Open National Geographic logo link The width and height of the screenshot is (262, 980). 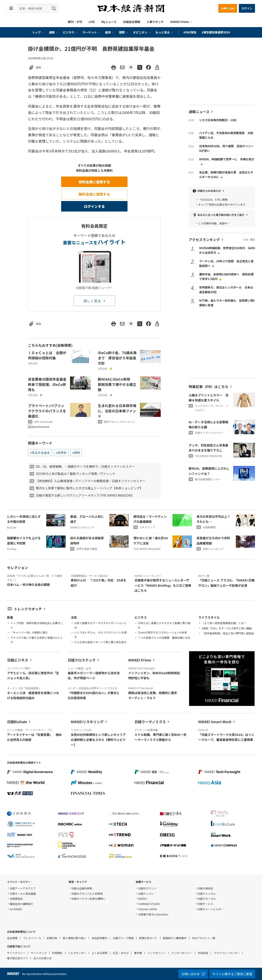[x=67, y=845]
